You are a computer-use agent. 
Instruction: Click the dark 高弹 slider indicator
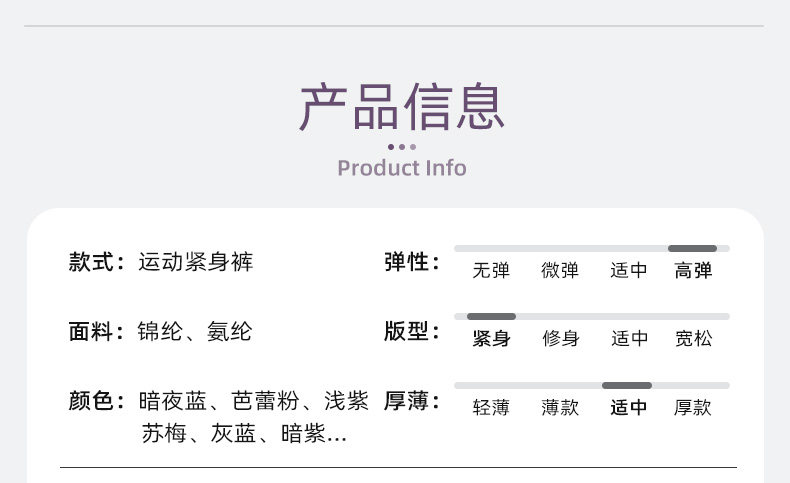pyautogui.click(x=692, y=248)
